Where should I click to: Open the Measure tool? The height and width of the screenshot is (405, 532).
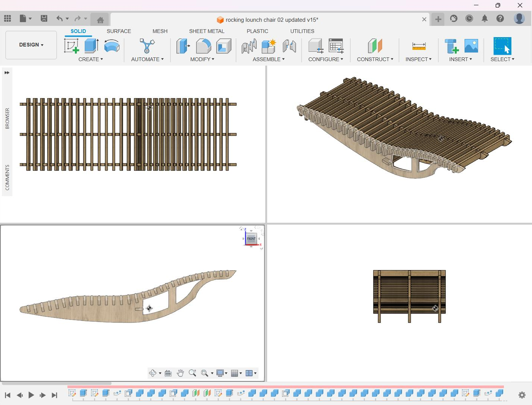tap(418, 46)
